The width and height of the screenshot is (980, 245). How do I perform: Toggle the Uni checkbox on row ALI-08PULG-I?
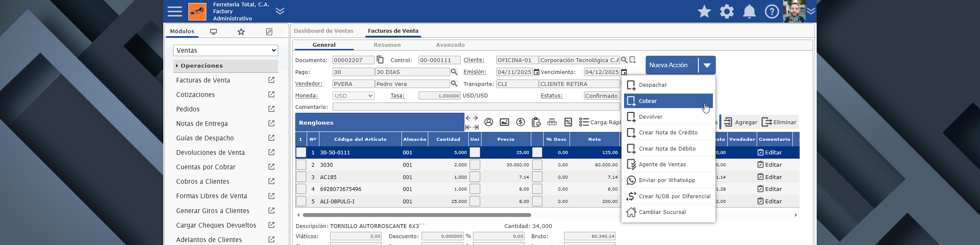pos(475,201)
